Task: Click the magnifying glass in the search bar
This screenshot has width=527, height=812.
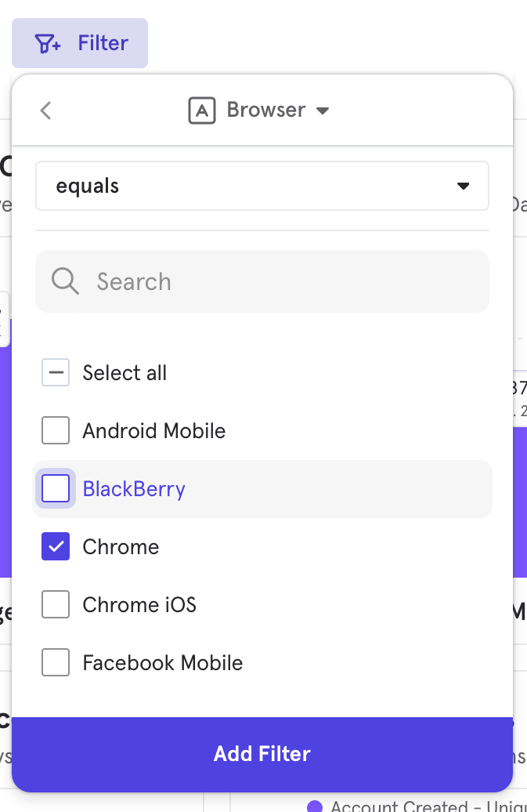Action: 65,281
